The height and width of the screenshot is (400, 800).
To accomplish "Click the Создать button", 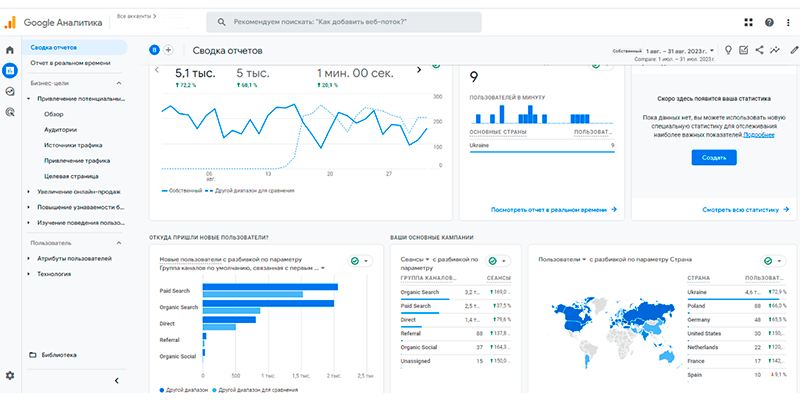I will [714, 158].
